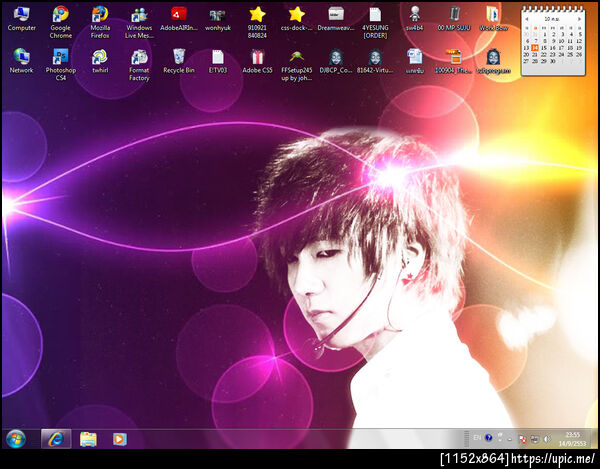Viewport: 600px width, 469px height.
Task: Click the calendar gadget month title
Action: (x=553, y=19)
